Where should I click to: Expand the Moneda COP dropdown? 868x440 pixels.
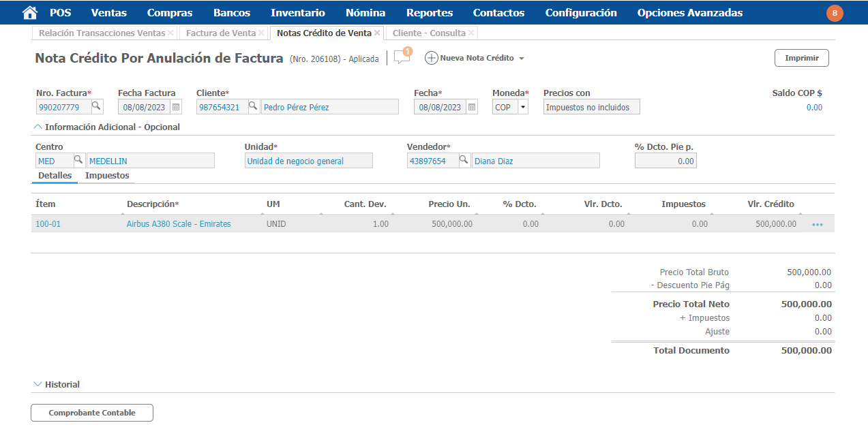[522, 107]
